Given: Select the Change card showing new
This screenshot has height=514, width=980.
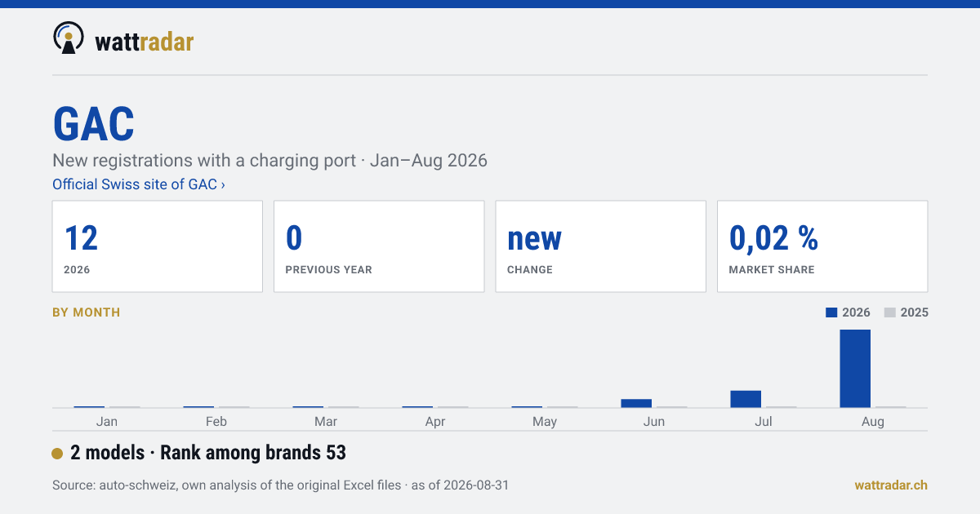Looking at the screenshot, I should [600, 246].
